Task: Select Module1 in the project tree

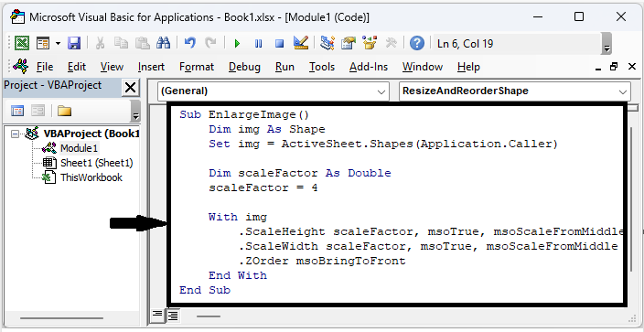Action: coord(80,148)
